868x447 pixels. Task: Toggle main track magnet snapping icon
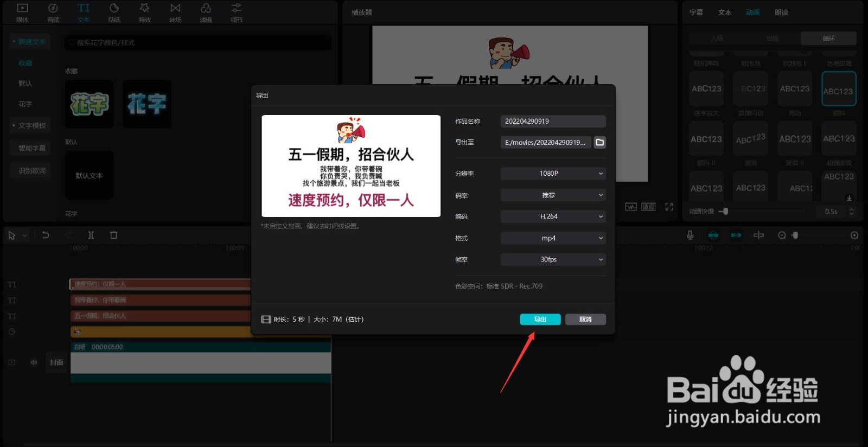click(x=713, y=235)
